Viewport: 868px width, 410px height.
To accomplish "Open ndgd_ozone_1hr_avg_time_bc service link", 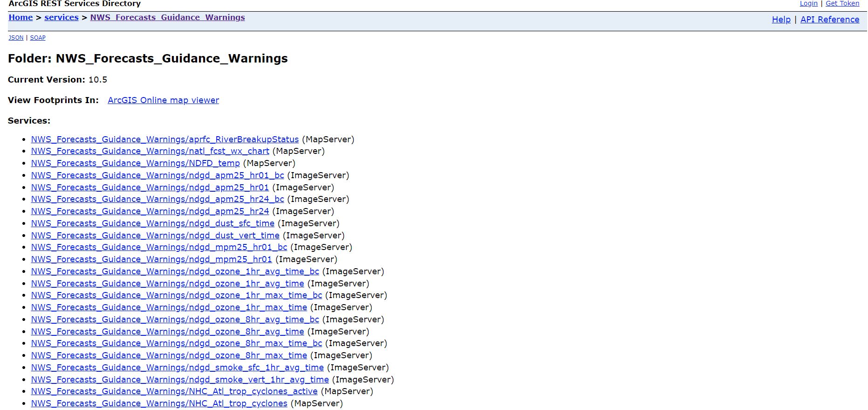I will click(x=175, y=271).
